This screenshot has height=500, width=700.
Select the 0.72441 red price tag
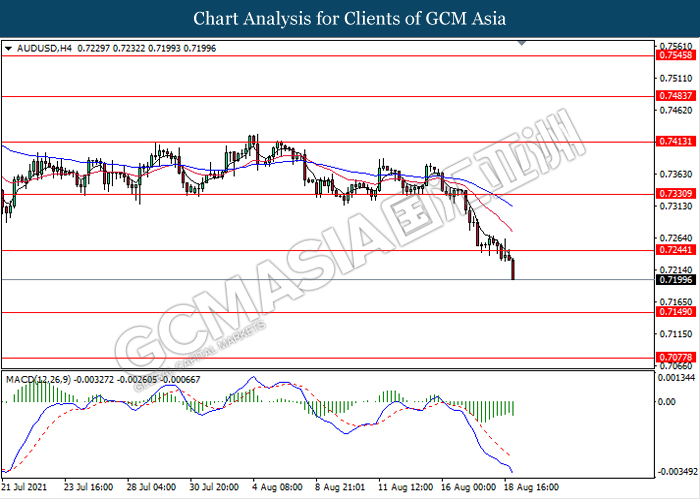(x=676, y=249)
